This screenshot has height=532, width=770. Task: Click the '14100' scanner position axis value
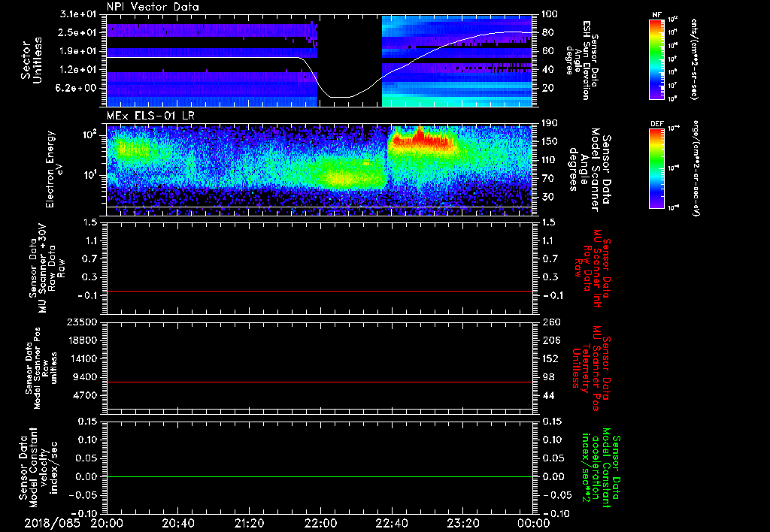[82, 358]
